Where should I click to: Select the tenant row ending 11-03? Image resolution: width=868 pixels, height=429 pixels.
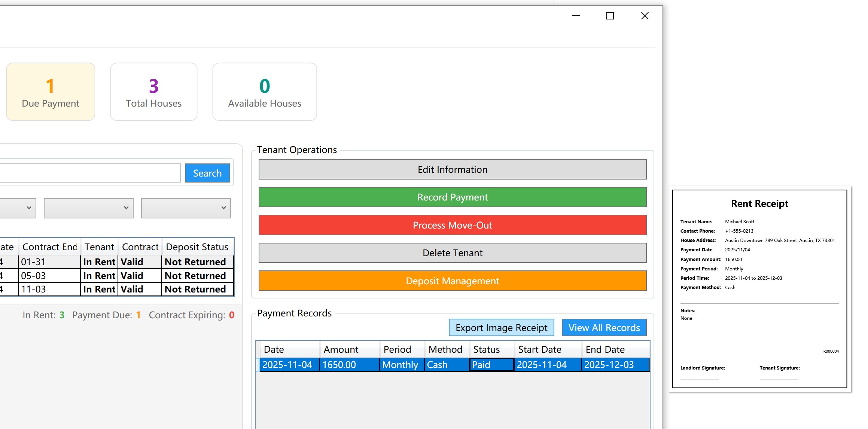112,289
